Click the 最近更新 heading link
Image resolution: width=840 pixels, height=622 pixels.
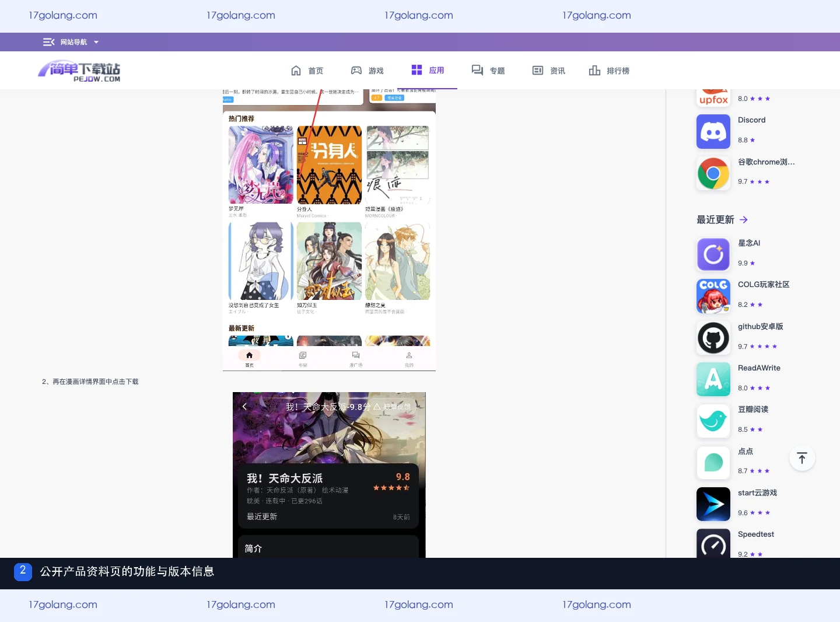coord(715,220)
